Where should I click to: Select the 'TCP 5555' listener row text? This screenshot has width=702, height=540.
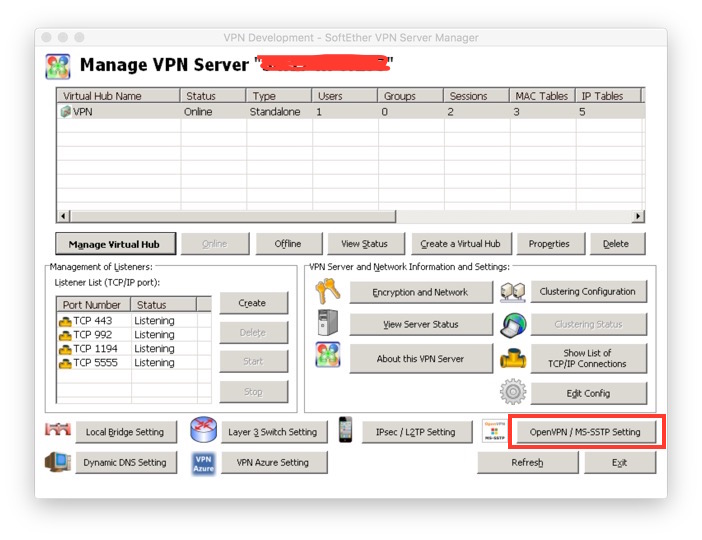(95, 362)
